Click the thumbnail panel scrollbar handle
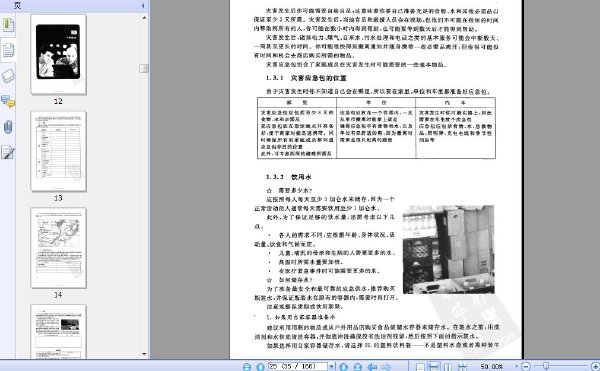The height and width of the screenshot is (371, 600). (144, 68)
